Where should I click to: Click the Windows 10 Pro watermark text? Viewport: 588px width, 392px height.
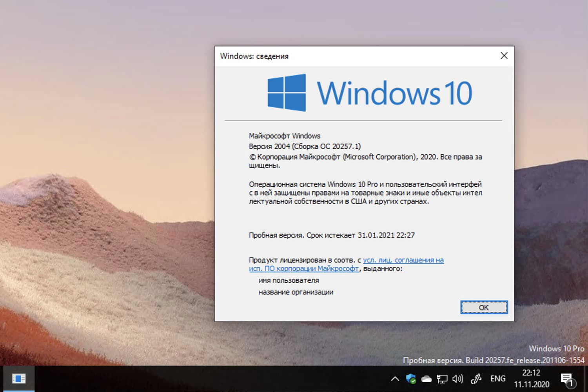557,348
